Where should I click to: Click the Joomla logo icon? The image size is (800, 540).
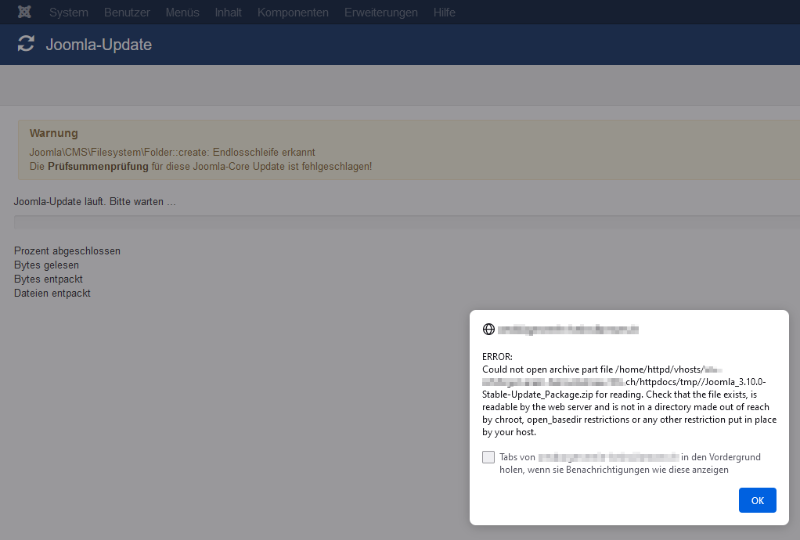click(24, 12)
